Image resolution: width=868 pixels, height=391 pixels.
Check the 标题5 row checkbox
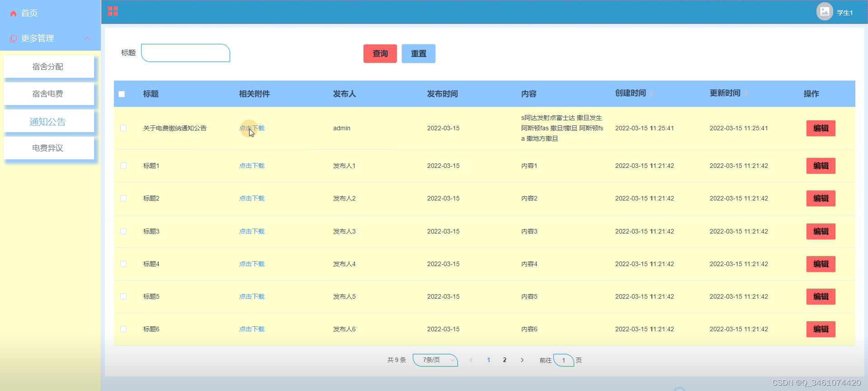tap(123, 296)
